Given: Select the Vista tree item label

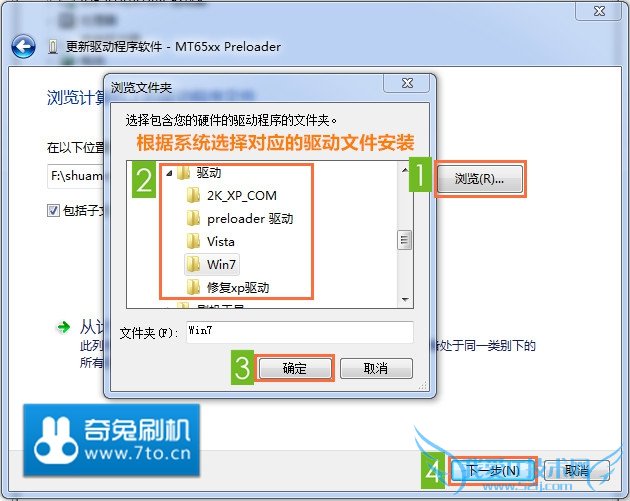Looking at the screenshot, I should 221,241.
